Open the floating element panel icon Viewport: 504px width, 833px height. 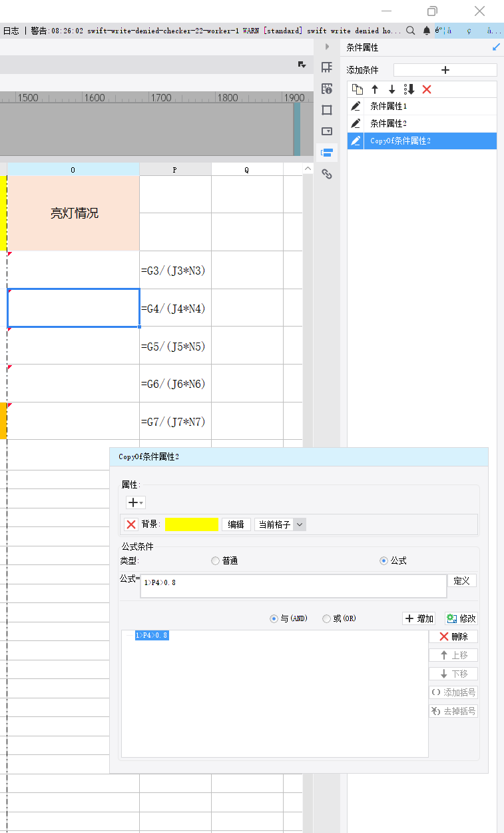click(x=327, y=110)
